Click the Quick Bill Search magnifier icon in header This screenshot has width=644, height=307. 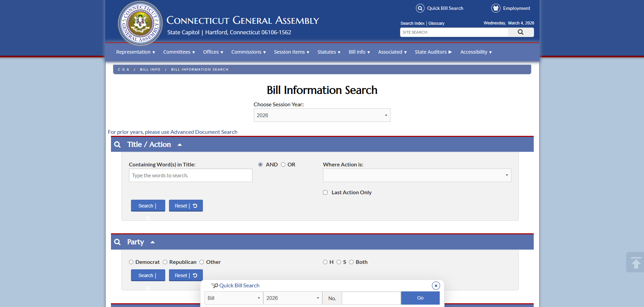[x=420, y=8]
